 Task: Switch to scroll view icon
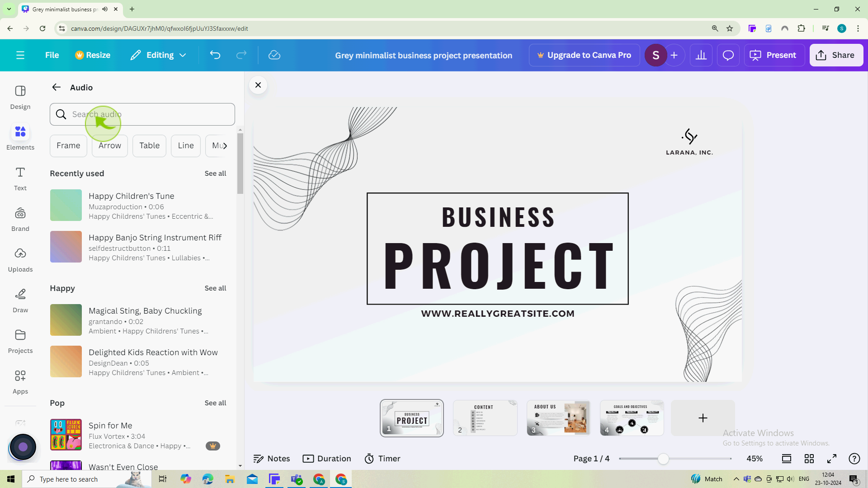point(787,459)
